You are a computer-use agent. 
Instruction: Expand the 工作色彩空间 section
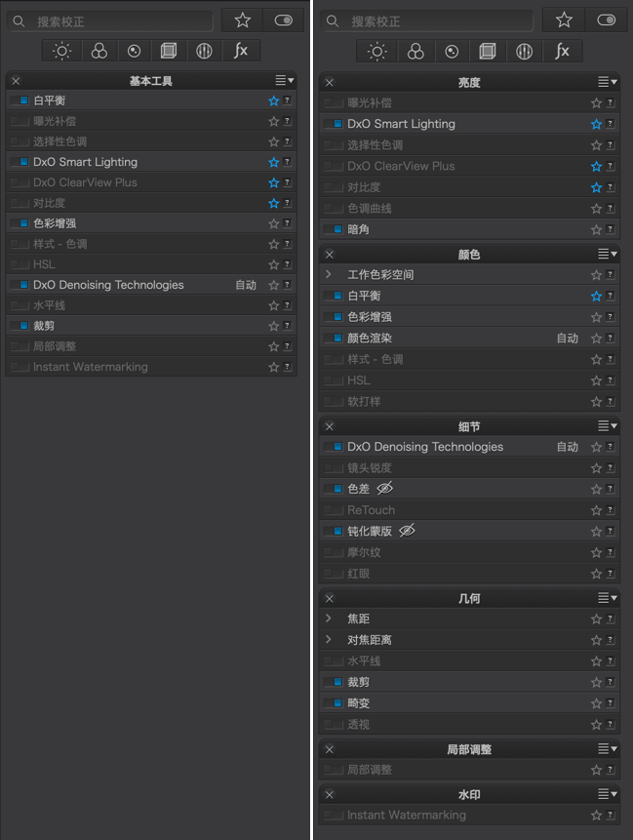[x=329, y=274]
